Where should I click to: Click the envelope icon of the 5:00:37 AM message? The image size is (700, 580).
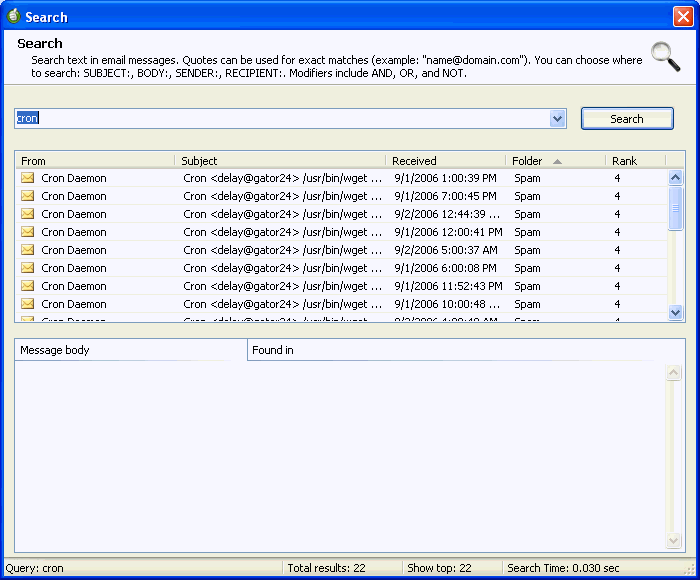point(28,250)
